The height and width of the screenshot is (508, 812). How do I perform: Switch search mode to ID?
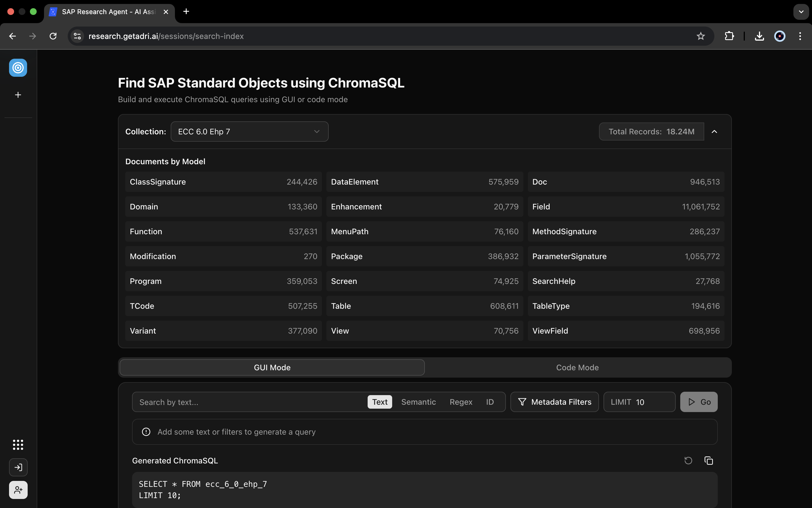(x=490, y=402)
